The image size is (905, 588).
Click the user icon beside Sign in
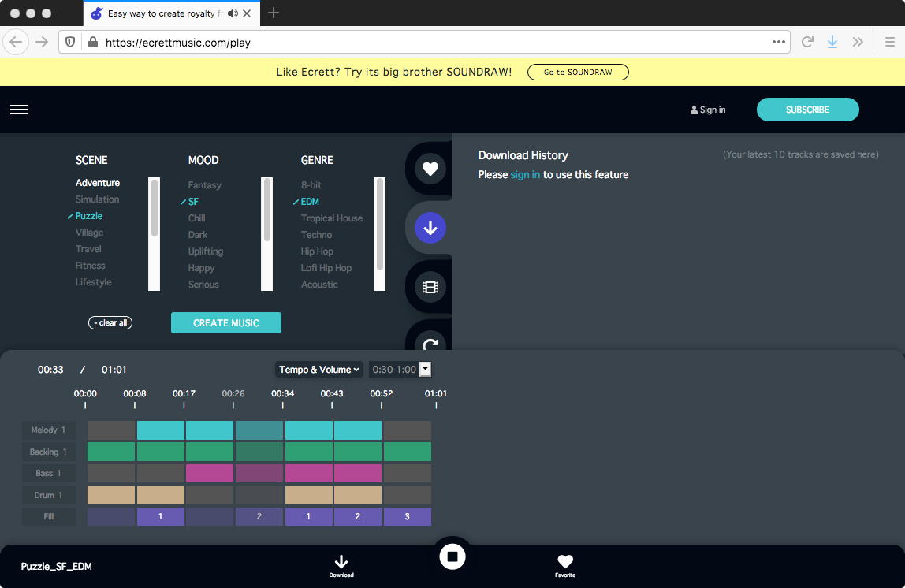(694, 110)
